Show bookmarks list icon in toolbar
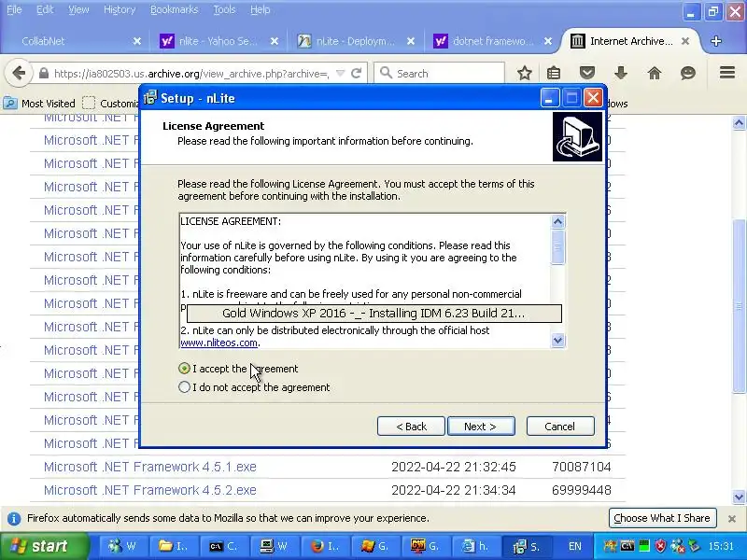The width and height of the screenshot is (747, 560). 554,74
